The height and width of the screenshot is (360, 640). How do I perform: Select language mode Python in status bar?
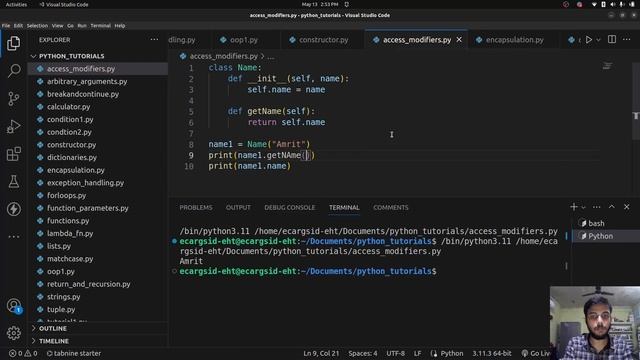pos(451,353)
